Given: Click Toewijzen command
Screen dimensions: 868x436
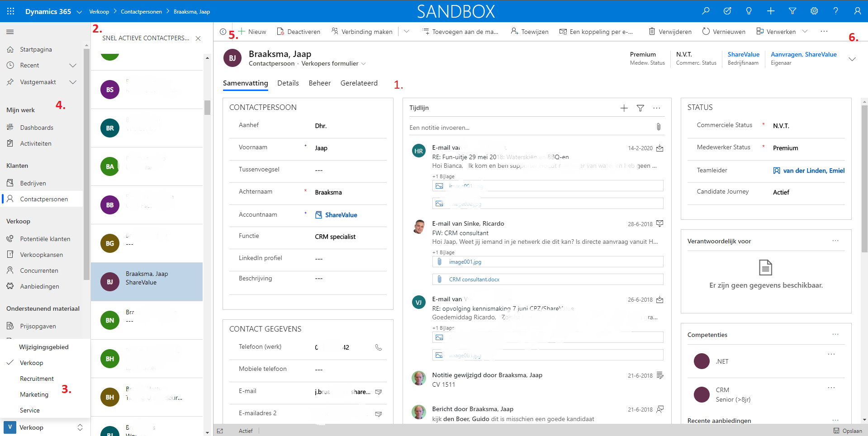Looking at the screenshot, I should [530, 32].
